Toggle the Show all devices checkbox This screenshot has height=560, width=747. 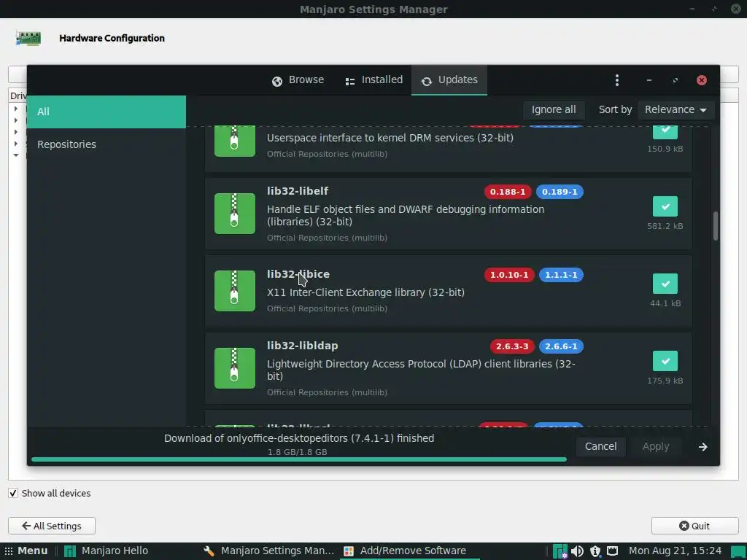[x=13, y=494]
